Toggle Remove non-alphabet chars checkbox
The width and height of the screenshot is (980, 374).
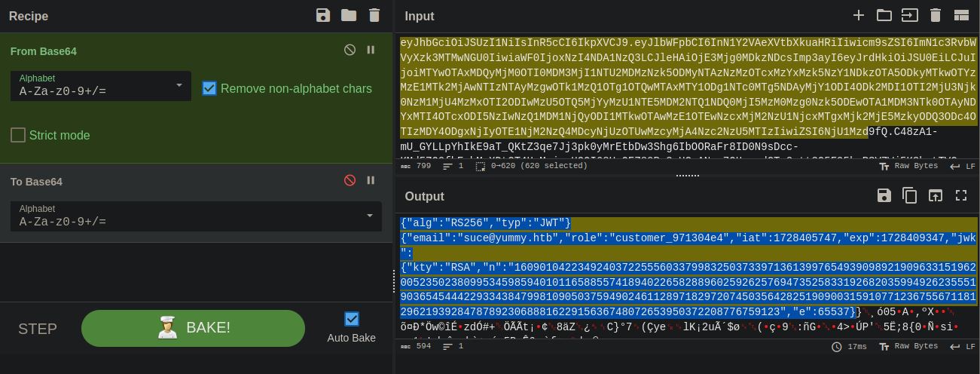tap(209, 89)
